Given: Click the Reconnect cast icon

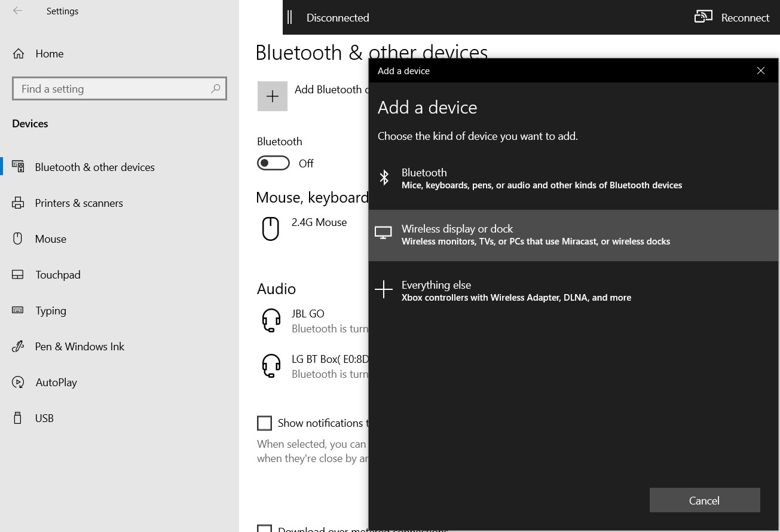Looking at the screenshot, I should pos(703,17).
